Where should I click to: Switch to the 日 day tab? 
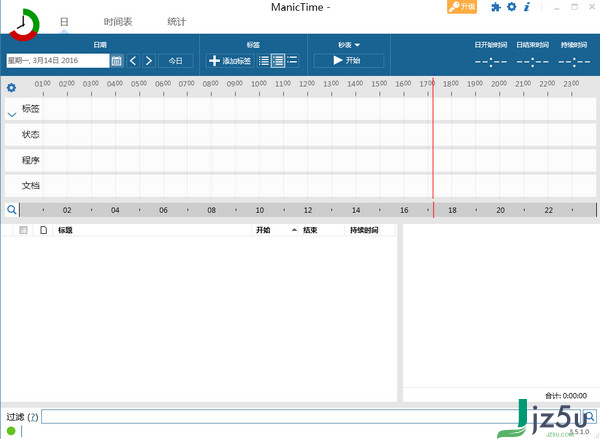coord(64,22)
